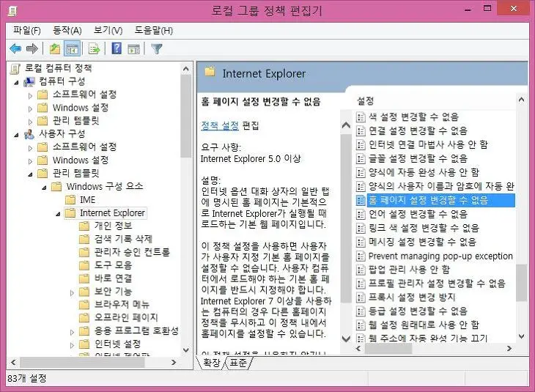Click the 로컬 컴퓨터 정책 root icon
Screen dimensions: 535x392
coord(15,68)
